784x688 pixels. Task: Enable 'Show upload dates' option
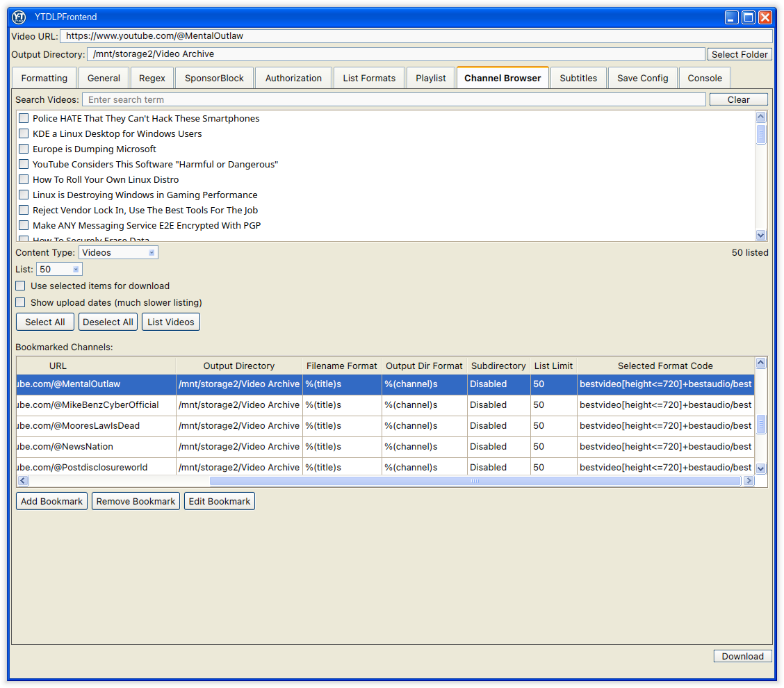[20, 302]
